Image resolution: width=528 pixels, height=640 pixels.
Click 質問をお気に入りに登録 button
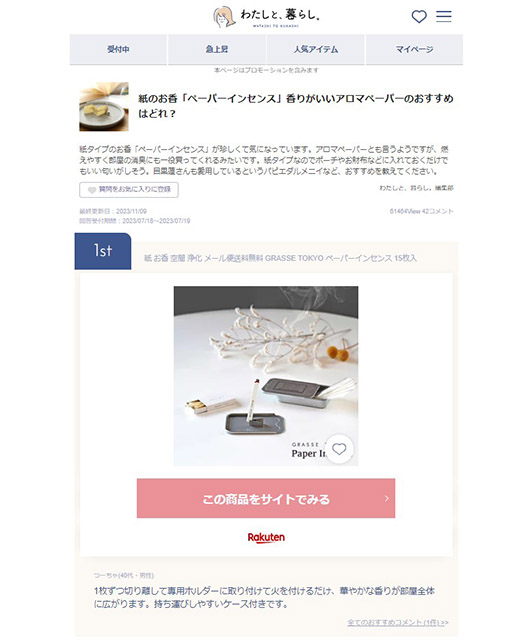129,190
